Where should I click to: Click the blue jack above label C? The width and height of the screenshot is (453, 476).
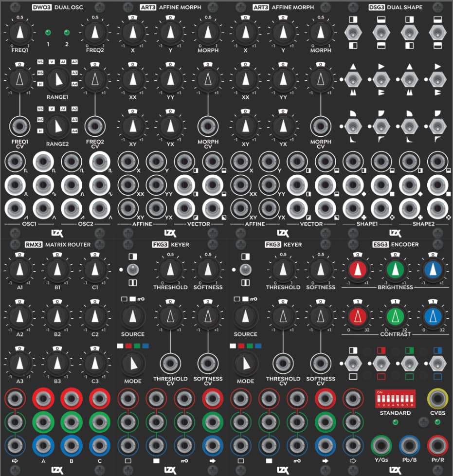(100, 445)
